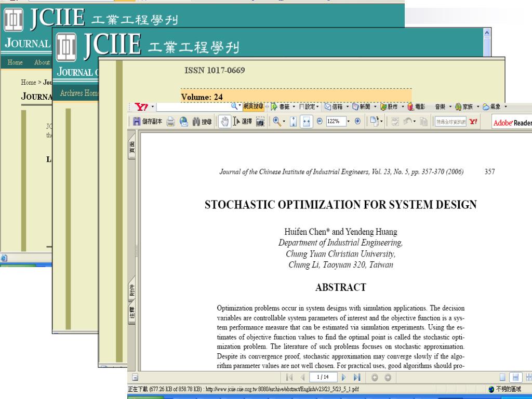Open News (新聞) on Yahoo toolbar
Image resolution: width=532 pixels, height=399 pixels.
[x=362, y=107]
